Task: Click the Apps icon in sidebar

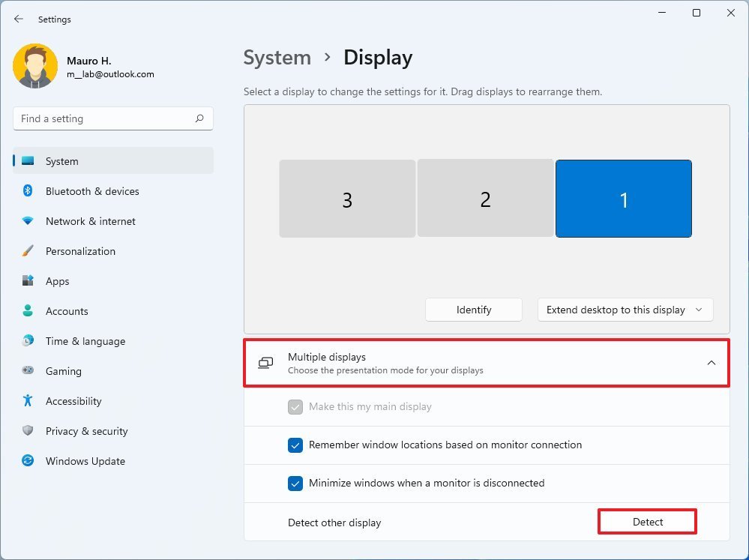Action: coord(28,281)
